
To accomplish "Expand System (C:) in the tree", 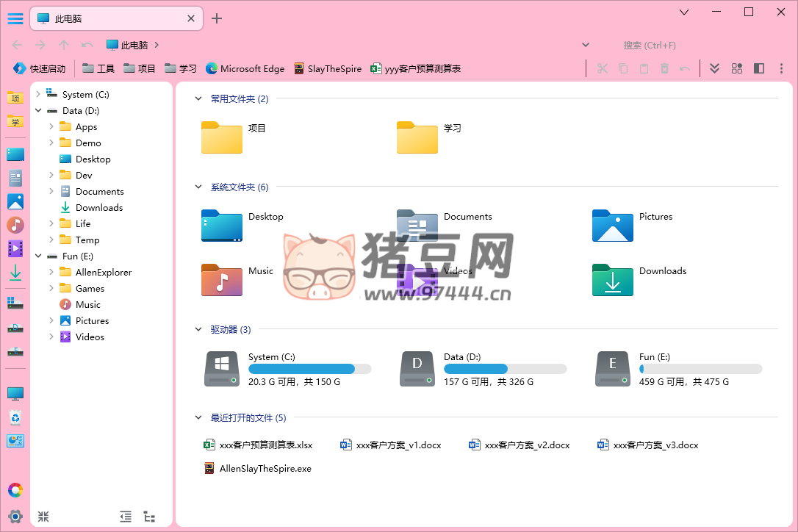I will tap(38, 95).
